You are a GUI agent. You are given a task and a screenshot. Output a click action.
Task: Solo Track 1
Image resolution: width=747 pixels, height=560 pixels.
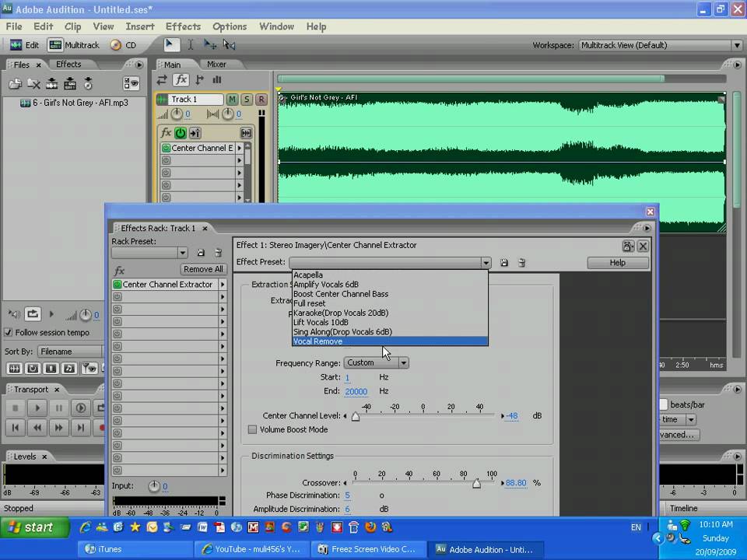(x=247, y=100)
